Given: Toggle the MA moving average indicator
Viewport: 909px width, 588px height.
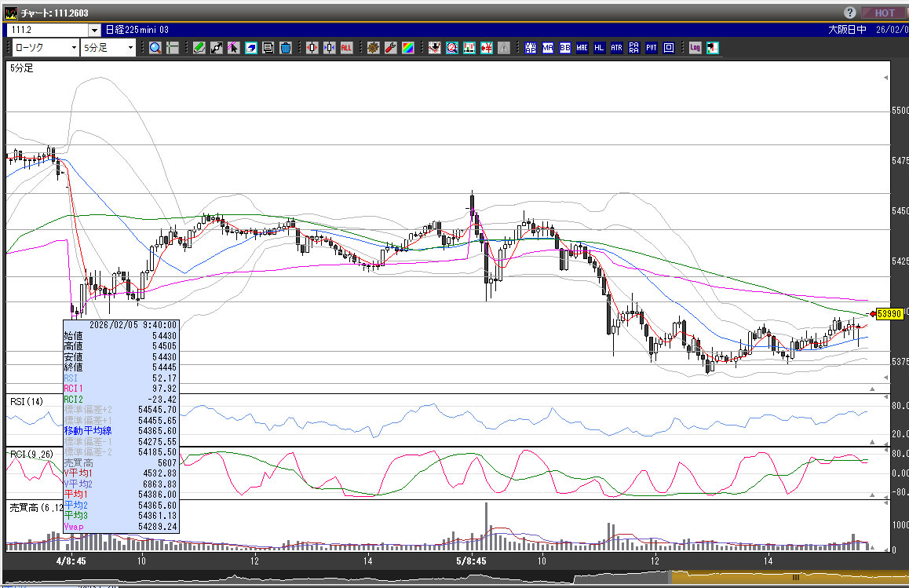Looking at the screenshot, I should (547, 48).
